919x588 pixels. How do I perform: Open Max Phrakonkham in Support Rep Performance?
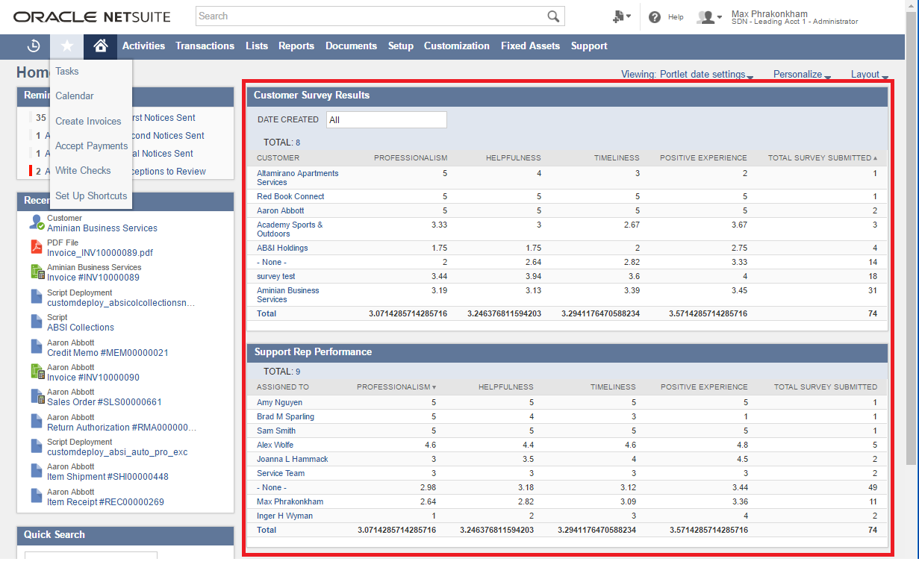tap(290, 501)
